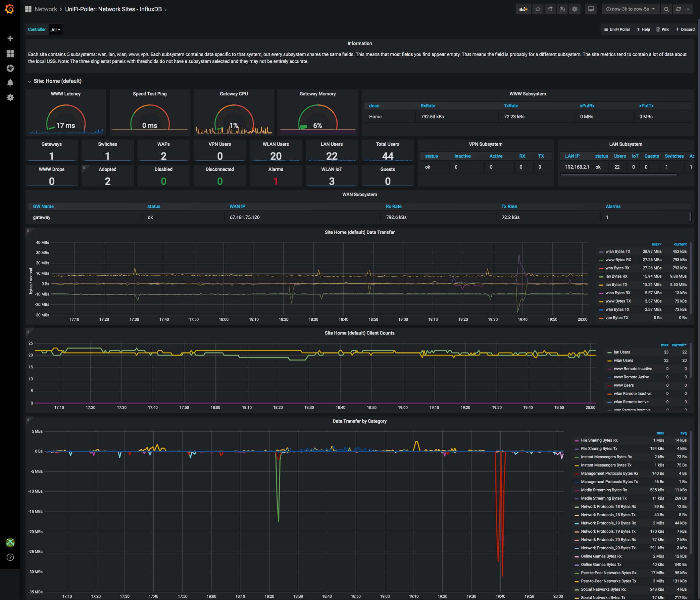This screenshot has height=600, width=700.
Task: Open the Share dashboard icon
Action: 550,9
